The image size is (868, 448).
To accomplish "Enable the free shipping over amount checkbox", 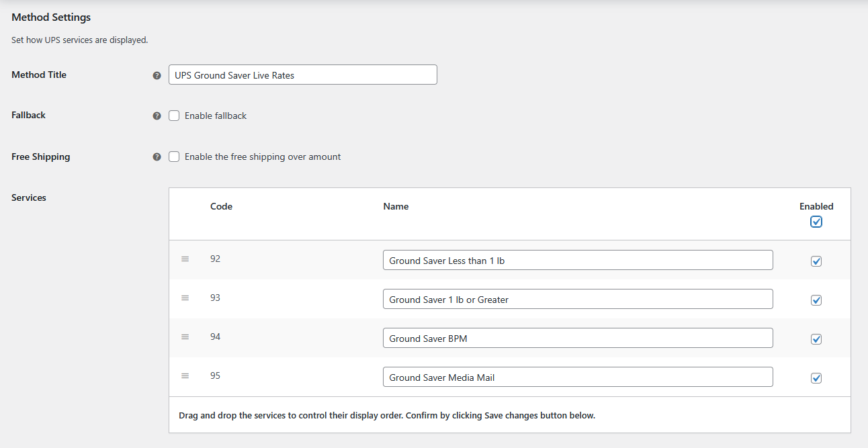I will click(x=174, y=156).
